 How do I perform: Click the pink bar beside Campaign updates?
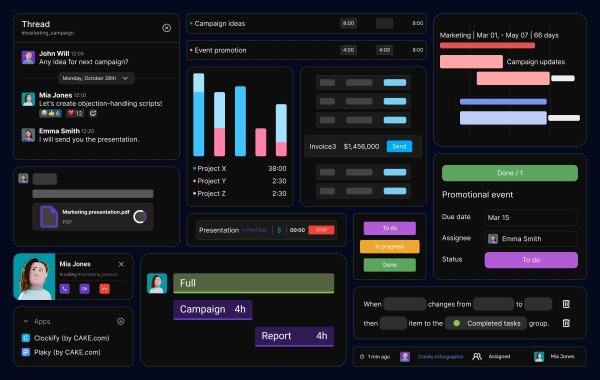coord(471,62)
